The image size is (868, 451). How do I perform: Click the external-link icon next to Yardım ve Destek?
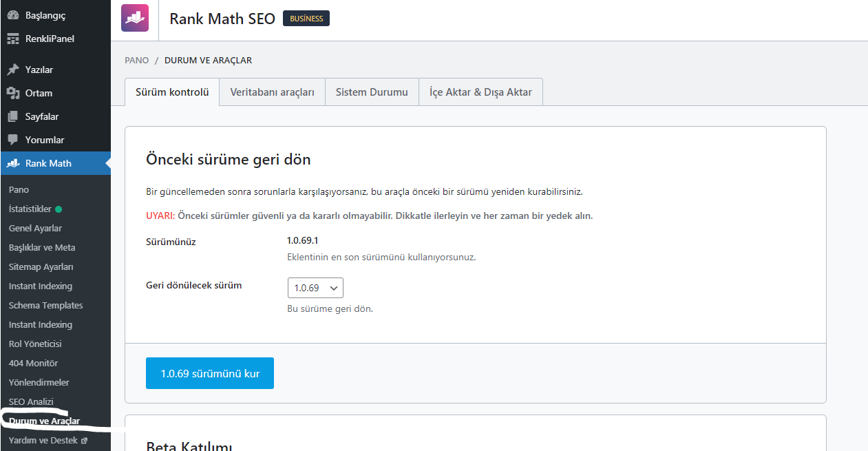point(84,441)
